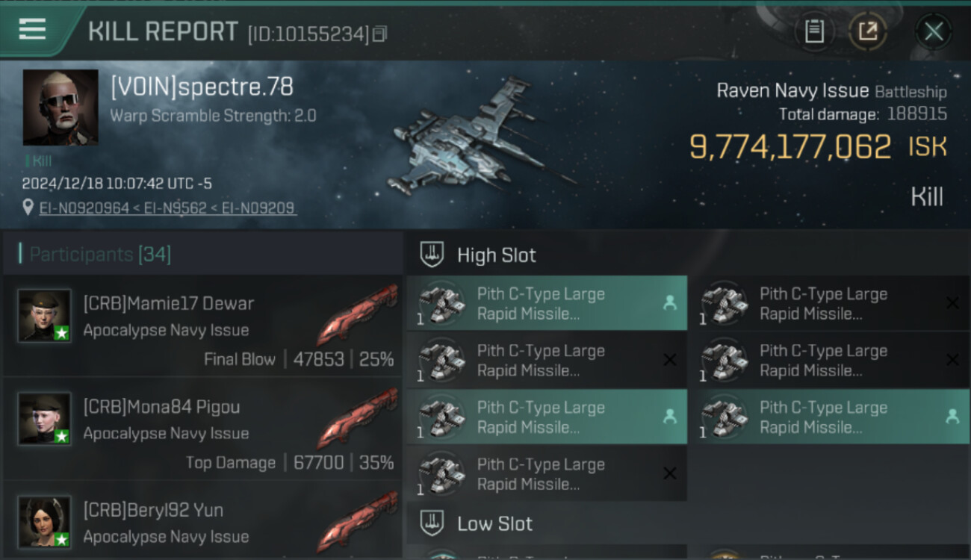Open the Beryl92 Yun portrait

tap(45, 522)
